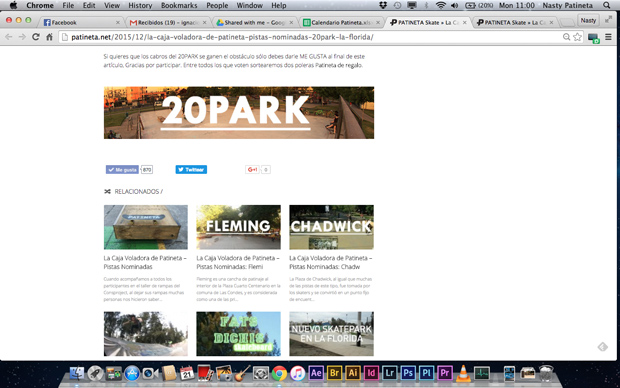Image resolution: width=620 pixels, height=388 pixels.
Task: Click the Nasty Patineta user name in menu bar
Action: pyautogui.click(x=567, y=5)
